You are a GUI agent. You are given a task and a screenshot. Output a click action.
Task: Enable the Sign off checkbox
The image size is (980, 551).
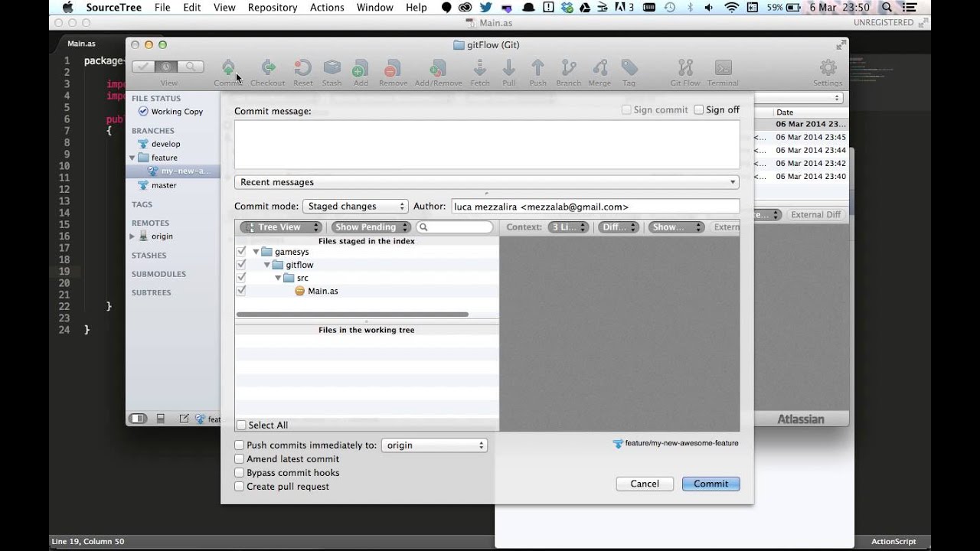pos(698,110)
